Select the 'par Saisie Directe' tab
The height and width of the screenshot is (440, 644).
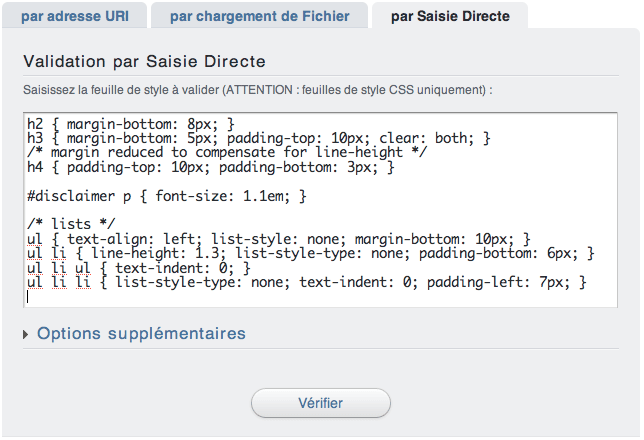[450, 16]
